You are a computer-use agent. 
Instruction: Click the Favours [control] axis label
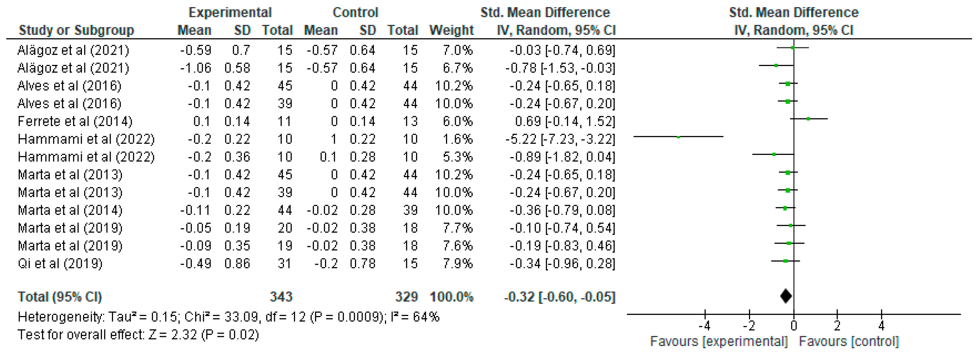click(x=848, y=341)
